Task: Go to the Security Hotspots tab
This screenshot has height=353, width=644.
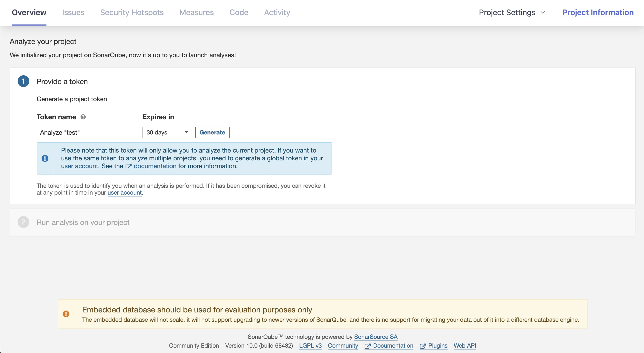Action: [x=132, y=12]
